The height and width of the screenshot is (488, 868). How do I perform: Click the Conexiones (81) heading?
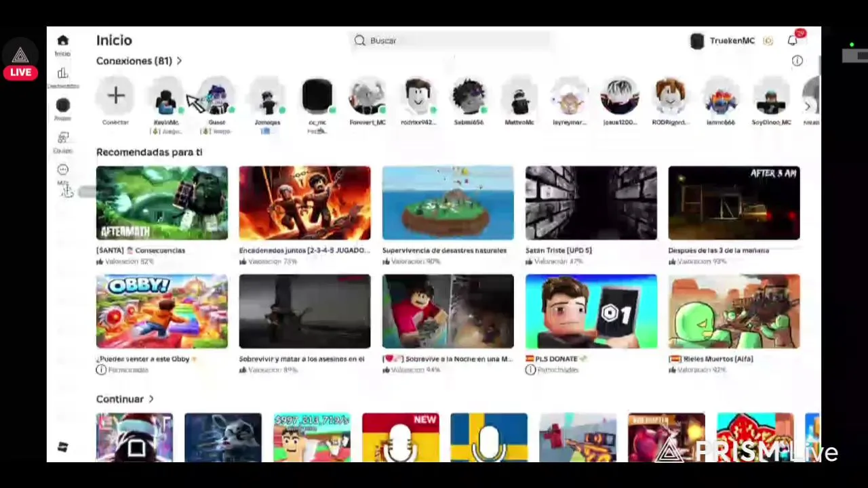134,61
